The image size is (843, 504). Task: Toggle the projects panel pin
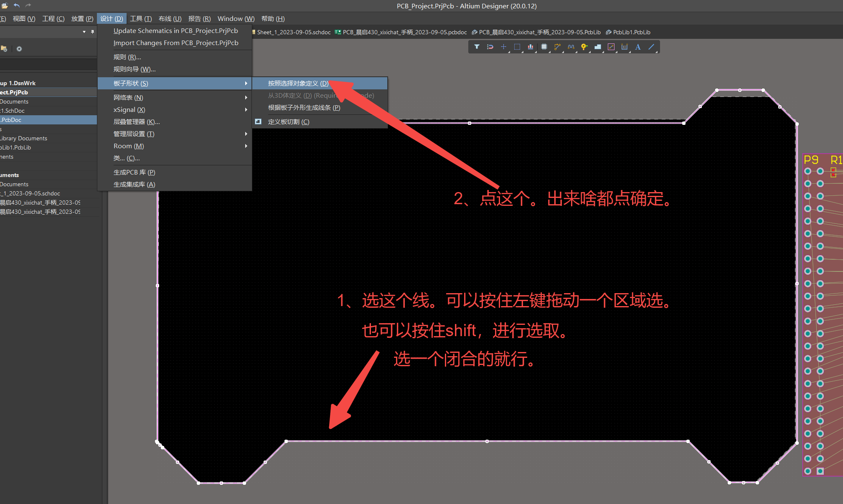pos(92,32)
